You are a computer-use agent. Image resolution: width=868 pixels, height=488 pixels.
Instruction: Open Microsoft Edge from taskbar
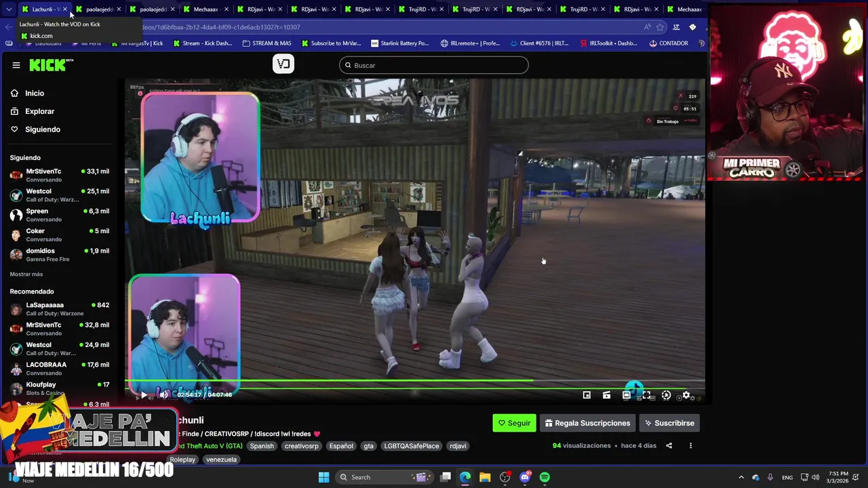465,477
